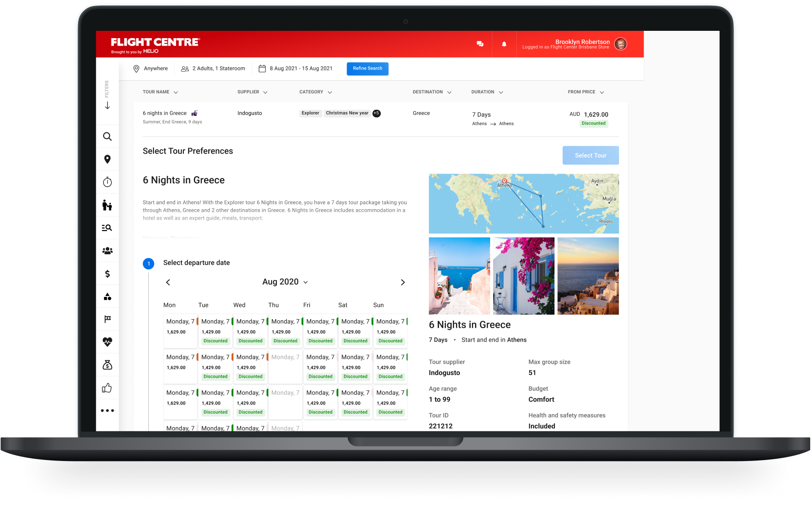812x507 pixels.
Task: Select the heart health filter icon
Action: coord(107,342)
